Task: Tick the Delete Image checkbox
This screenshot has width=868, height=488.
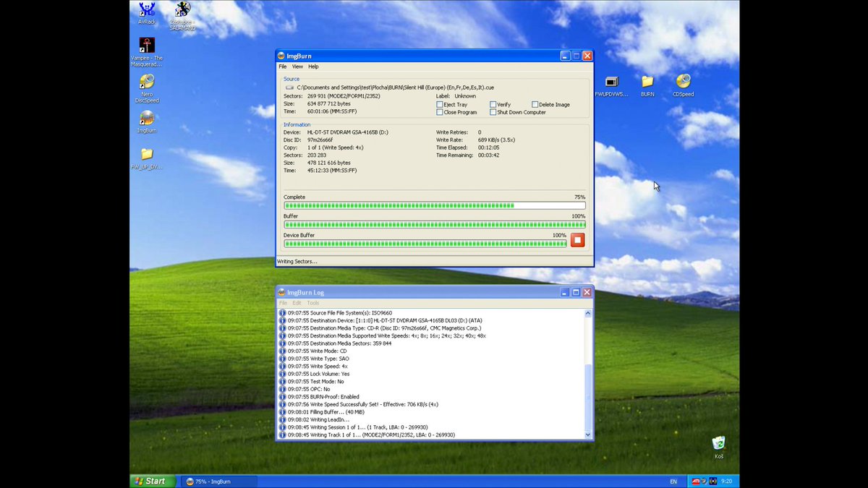Action: coord(535,105)
